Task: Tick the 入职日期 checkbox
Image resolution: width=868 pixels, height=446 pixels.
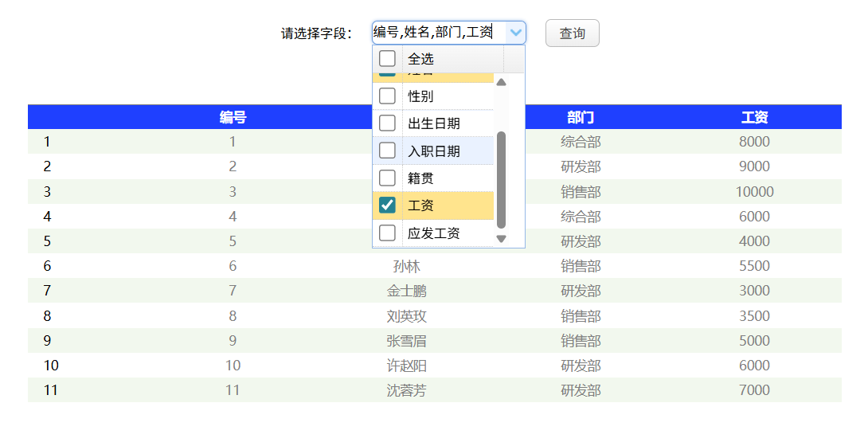Action: coord(387,151)
